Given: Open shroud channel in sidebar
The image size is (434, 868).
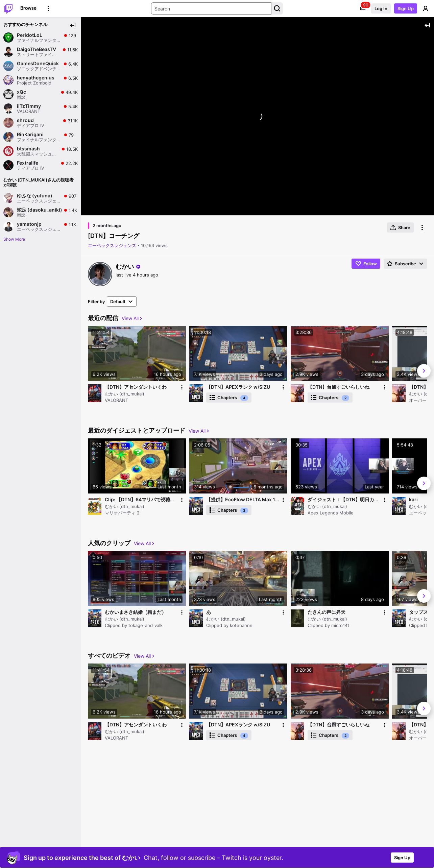Looking at the screenshot, I should coord(41,123).
